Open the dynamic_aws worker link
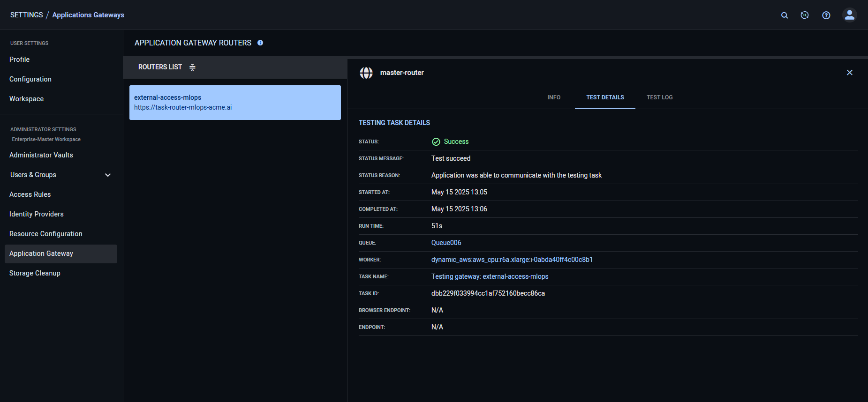 (512, 260)
